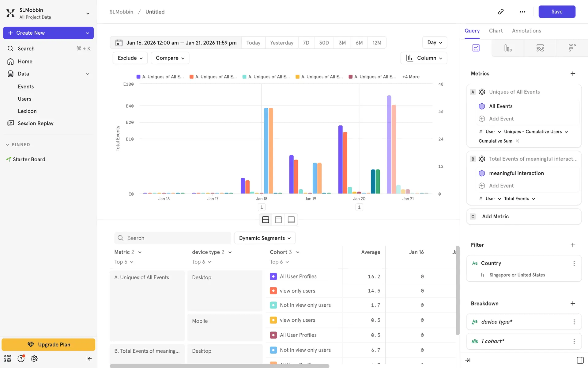The width and height of the screenshot is (588, 368).
Task: Click the purple All User Profiles swatch
Action: [273, 276]
